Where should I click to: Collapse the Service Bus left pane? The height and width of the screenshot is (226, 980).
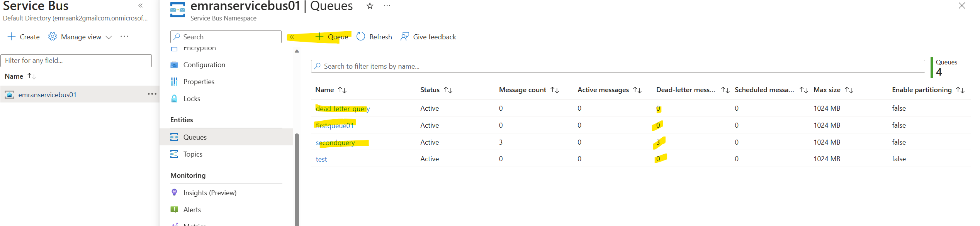(141, 6)
